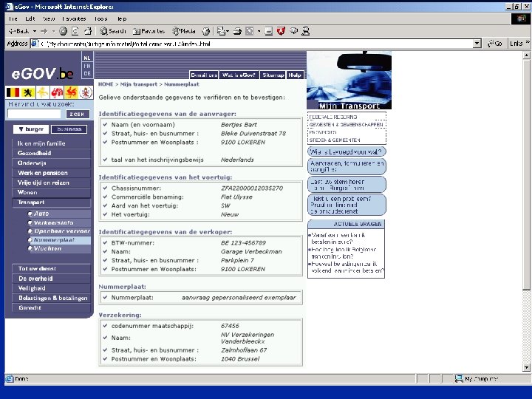
Task: Open the View menu
Action: click(50, 18)
